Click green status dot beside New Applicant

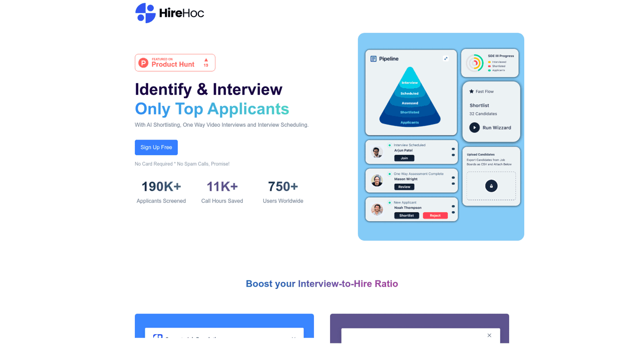click(x=390, y=202)
